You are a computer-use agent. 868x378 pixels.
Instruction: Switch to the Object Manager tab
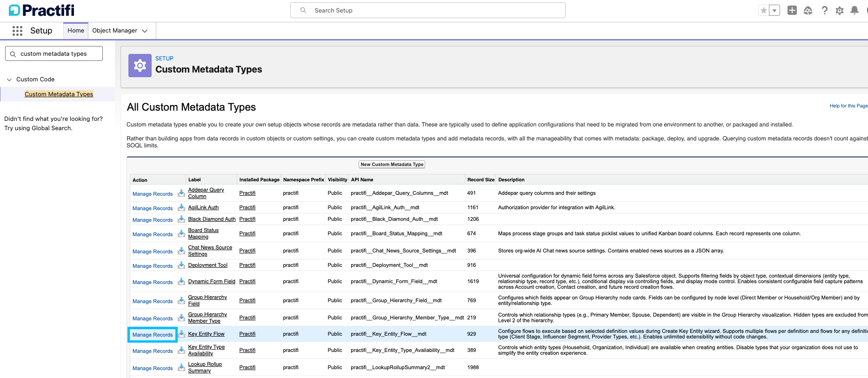[115, 31]
